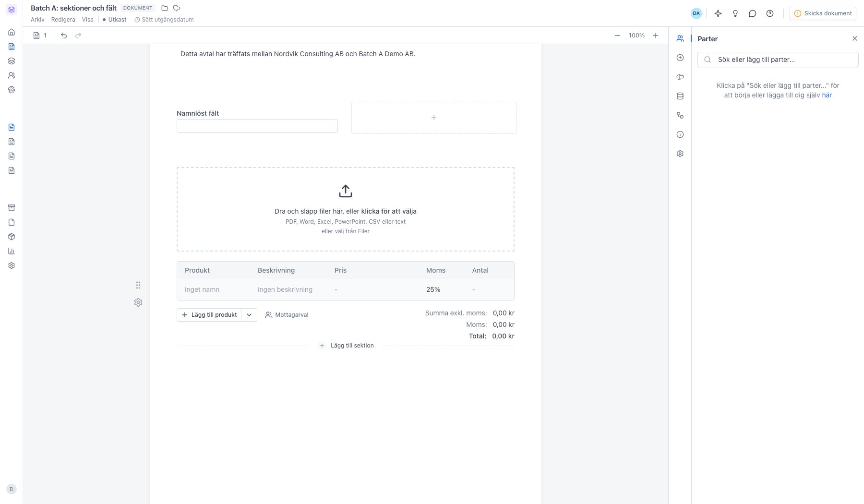Click the DA user avatar
Image resolution: width=864 pixels, height=504 pixels.
696,13
